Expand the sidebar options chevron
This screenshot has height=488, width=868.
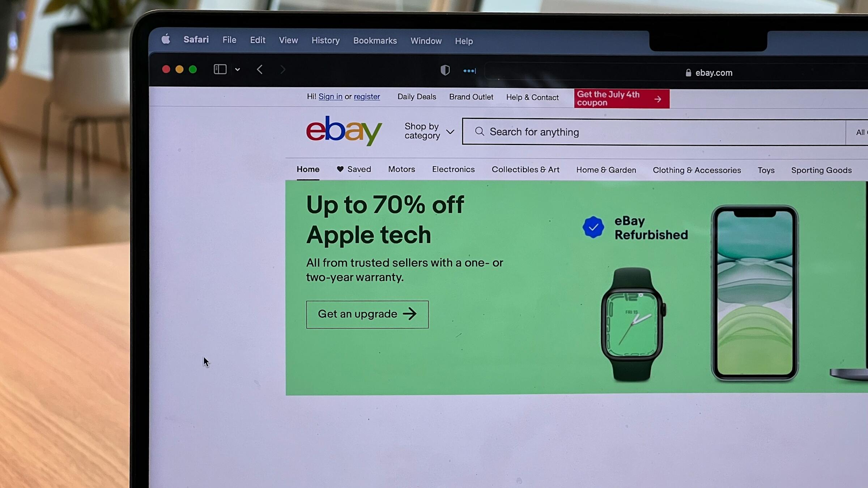[237, 69]
